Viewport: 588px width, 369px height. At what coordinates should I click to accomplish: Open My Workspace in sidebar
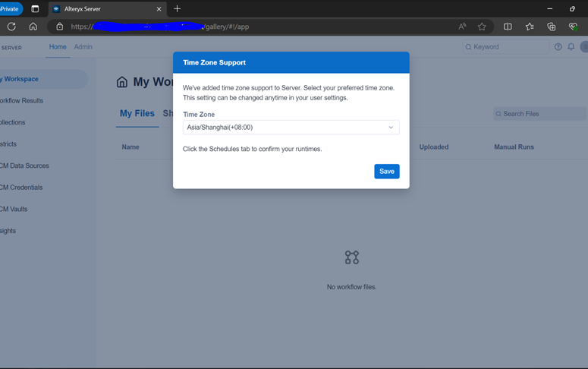click(x=44, y=79)
